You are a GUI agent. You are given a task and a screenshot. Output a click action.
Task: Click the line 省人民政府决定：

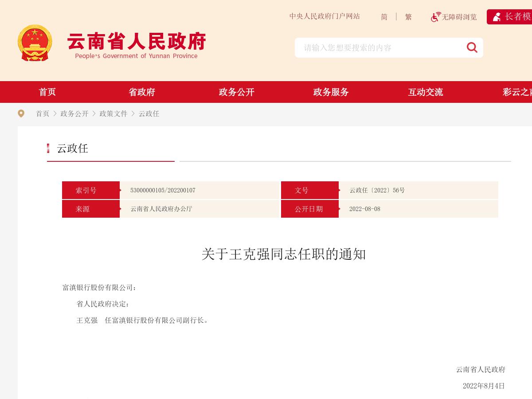[x=103, y=304]
